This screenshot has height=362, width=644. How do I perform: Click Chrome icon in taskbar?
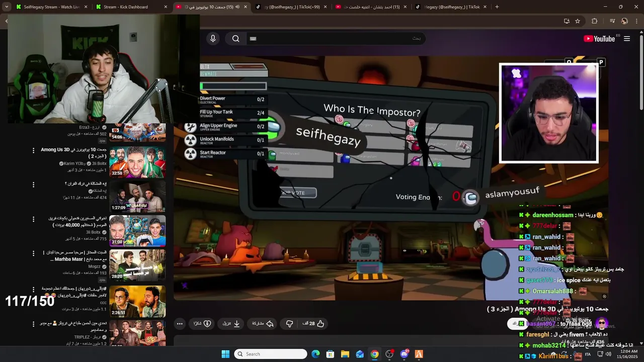[375, 354]
